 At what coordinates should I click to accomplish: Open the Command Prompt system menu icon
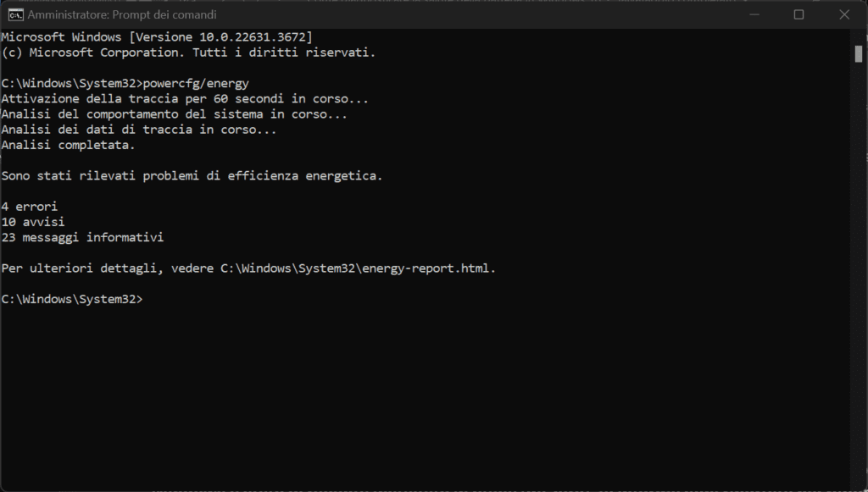point(14,14)
